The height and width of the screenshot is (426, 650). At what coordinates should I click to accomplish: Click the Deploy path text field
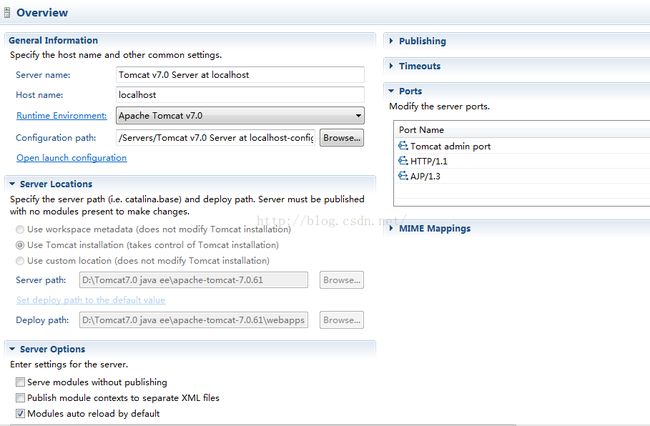194,320
